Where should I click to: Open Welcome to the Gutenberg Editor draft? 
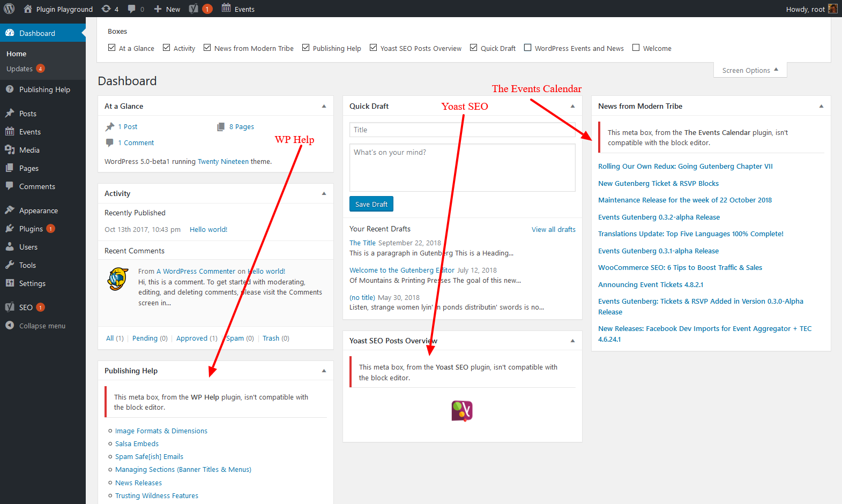(402, 270)
